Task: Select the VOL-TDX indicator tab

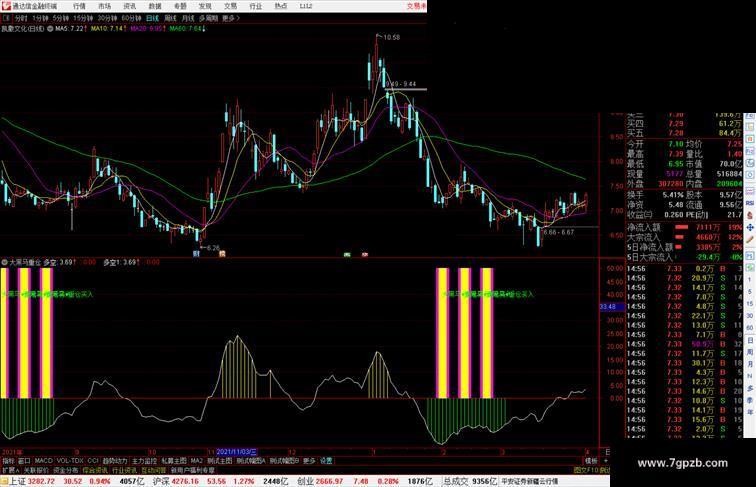Action: [70, 461]
